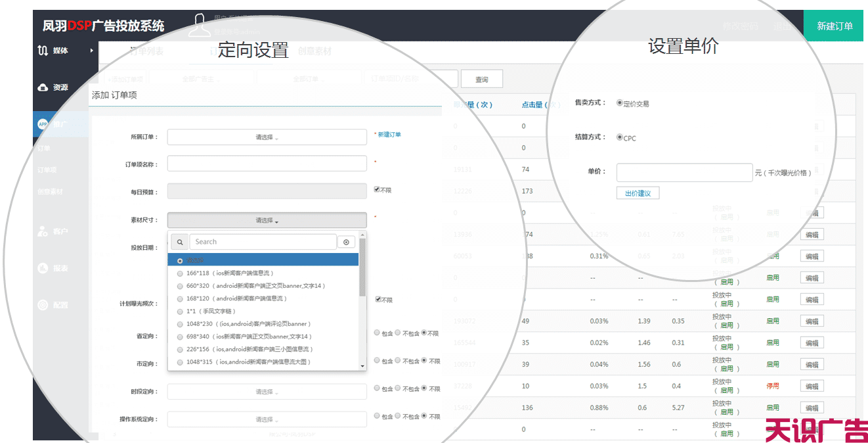Image resolution: width=868 pixels, height=443 pixels.
Task: Click 退出 logout in the top header
Action: [782, 26]
